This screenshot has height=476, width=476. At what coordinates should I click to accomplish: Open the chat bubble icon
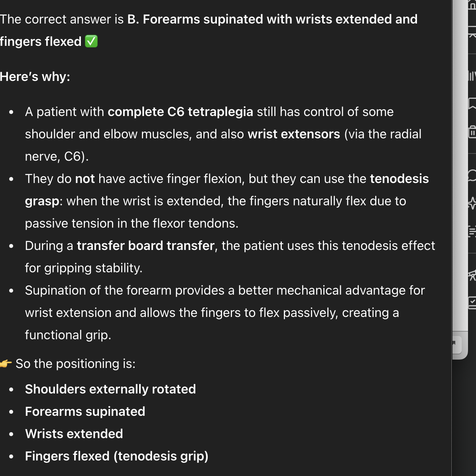(x=472, y=175)
